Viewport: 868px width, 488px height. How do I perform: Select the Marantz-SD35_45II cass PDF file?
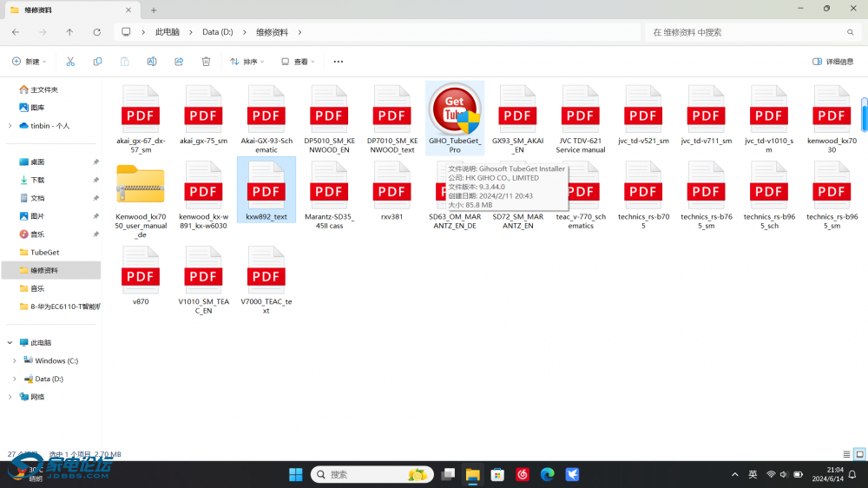[329, 195]
